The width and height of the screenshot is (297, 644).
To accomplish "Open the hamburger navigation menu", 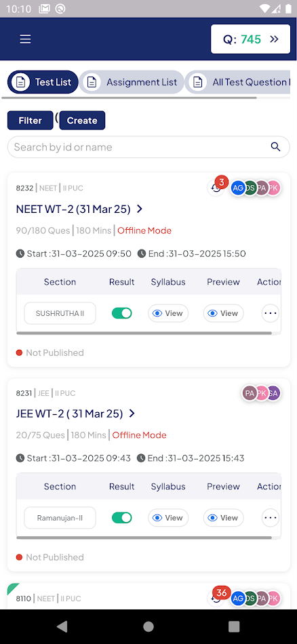I will tap(26, 39).
